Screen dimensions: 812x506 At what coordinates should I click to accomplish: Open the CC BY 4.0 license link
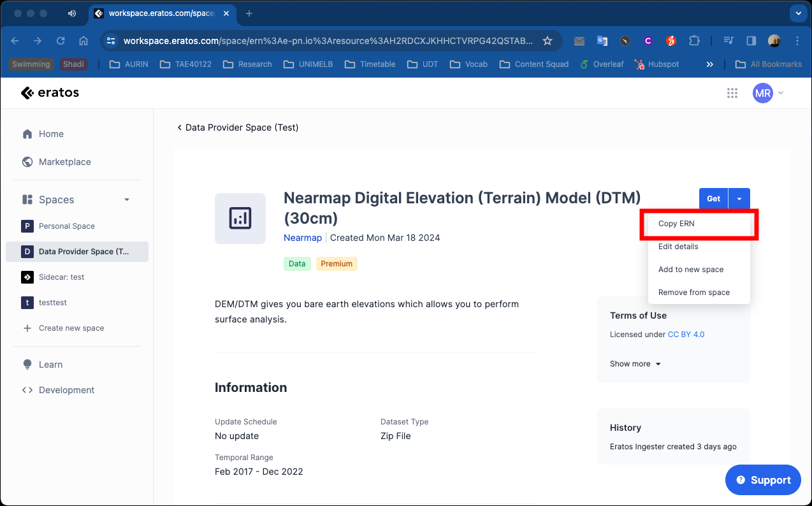point(686,335)
